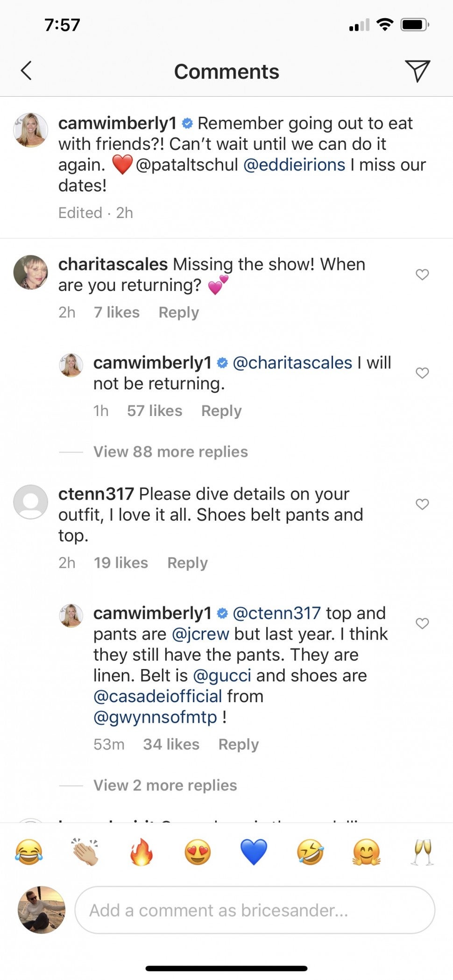Reply to charitascales' comment

pyautogui.click(x=178, y=312)
